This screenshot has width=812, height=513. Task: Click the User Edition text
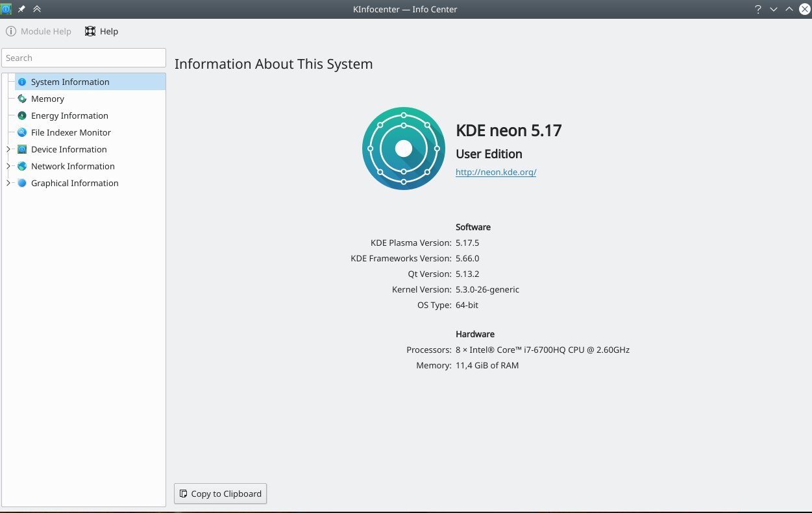coord(489,154)
